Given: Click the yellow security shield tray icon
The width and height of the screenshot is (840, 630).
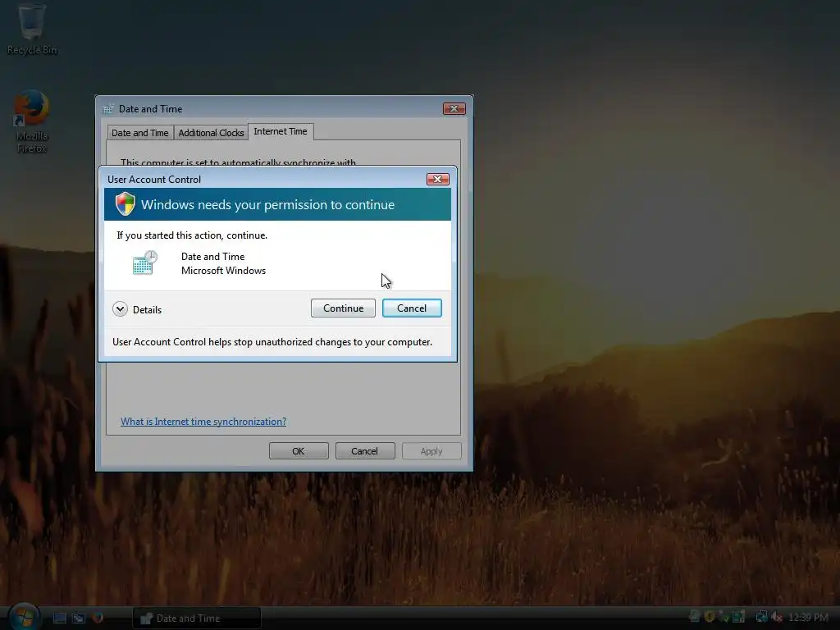Looking at the screenshot, I should click(710, 617).
